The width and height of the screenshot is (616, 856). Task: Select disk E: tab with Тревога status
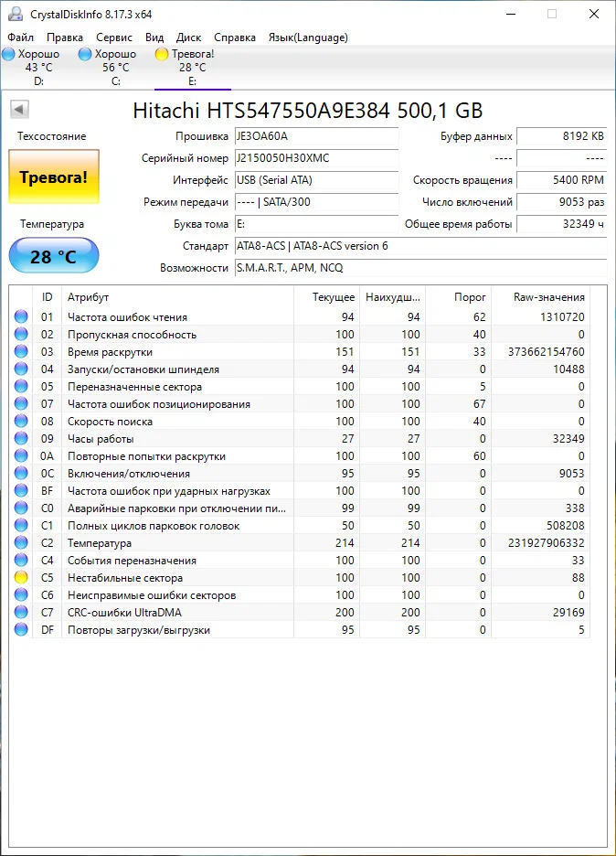(x=193, y=68)
